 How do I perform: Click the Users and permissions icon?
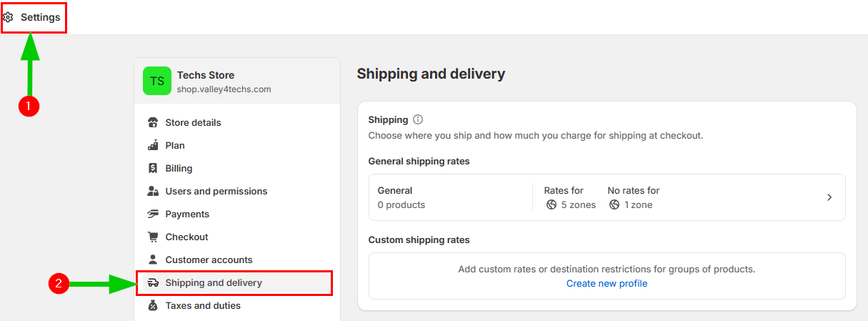[x=153, y=191]
